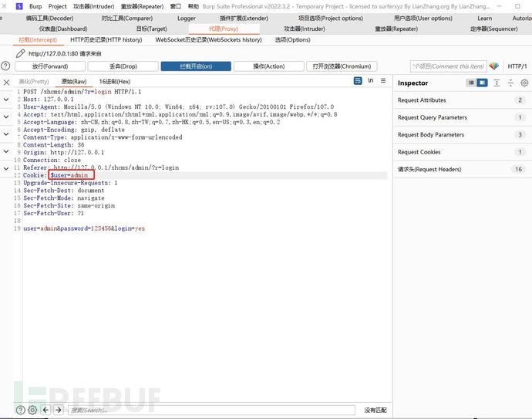Click the Content-Length: 36 header line
This screenshot has height=419, width=532.
pyautogui.click(x=54, y=145)
